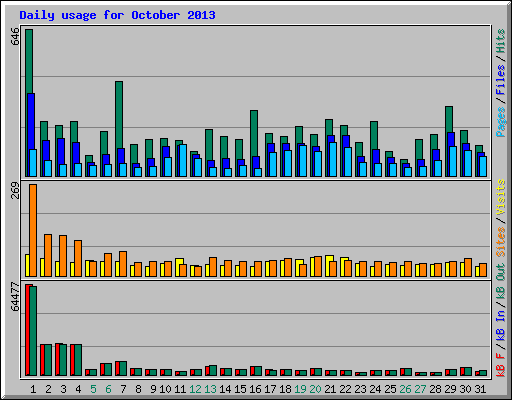The width and height of the screenshot is (512, 400).
Task: Click day label 17 on the x-axis
Action: click(x=270, y=389)
